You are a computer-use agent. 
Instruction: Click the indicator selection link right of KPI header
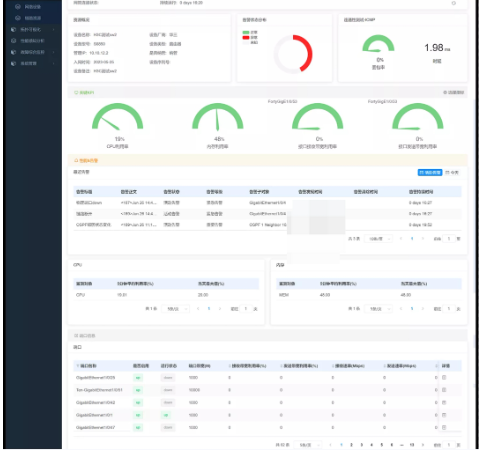click(454, 92)
